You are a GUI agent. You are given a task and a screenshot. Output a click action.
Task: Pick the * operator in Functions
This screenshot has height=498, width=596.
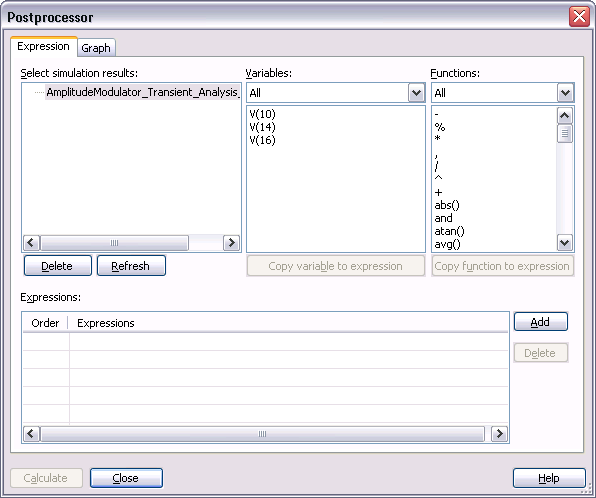pos(437,138)
